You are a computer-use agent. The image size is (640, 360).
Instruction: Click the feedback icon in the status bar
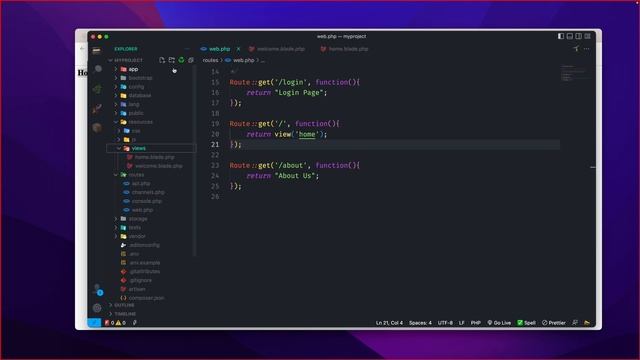(x=575, y=323)
